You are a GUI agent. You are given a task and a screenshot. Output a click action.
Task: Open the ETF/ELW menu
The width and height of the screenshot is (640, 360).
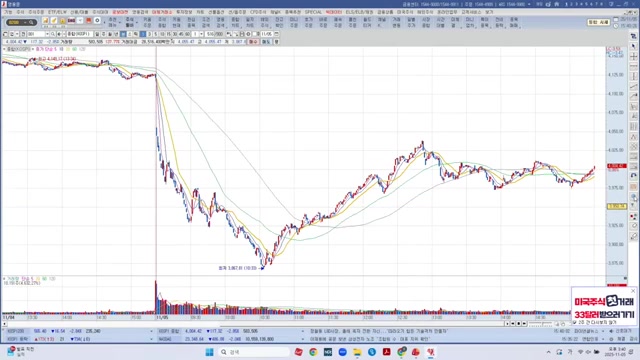coord(57,12)
